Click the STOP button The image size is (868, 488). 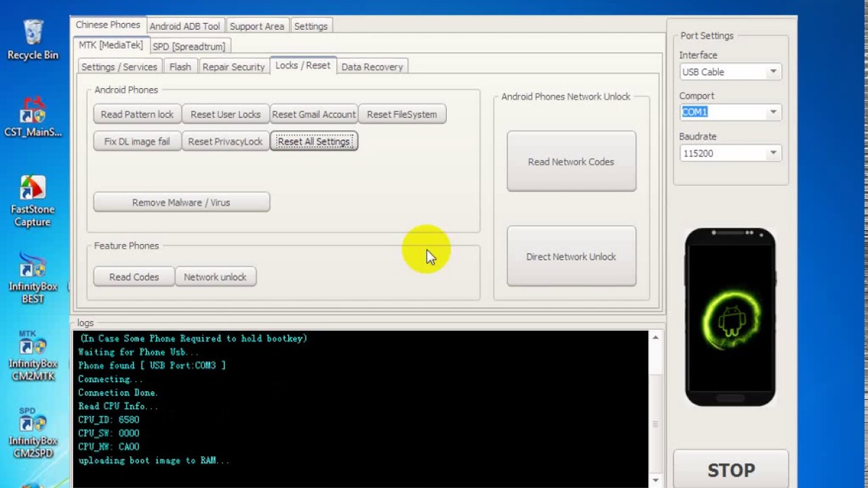(x=731, y=470)
